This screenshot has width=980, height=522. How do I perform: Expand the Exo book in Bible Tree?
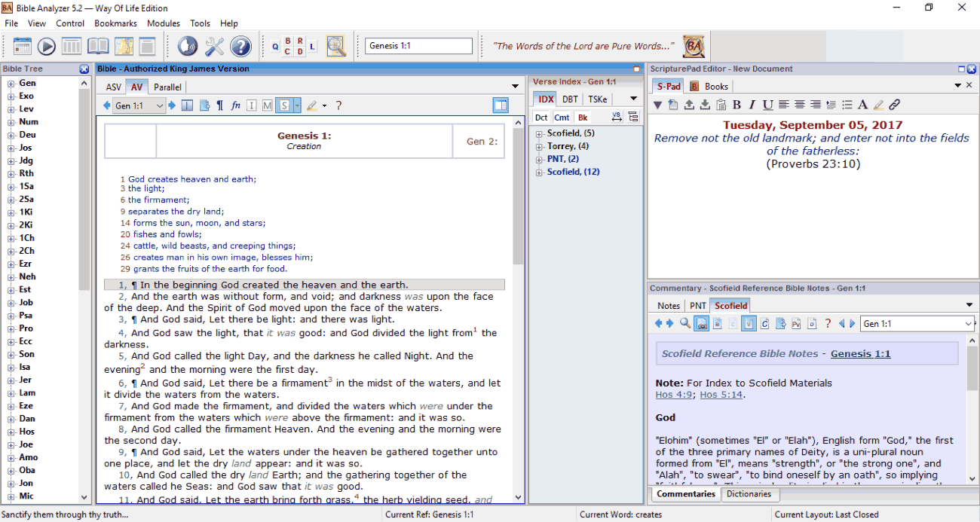(x=11, y=96)
